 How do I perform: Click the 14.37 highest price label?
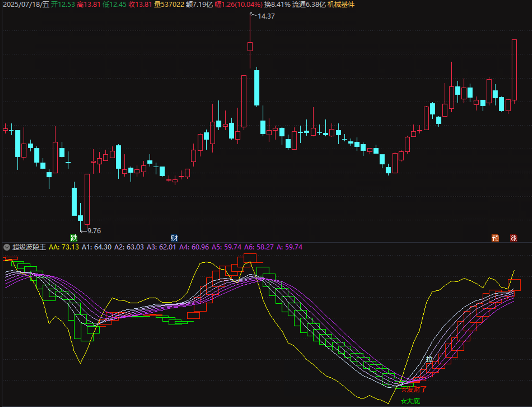point(266,16)
